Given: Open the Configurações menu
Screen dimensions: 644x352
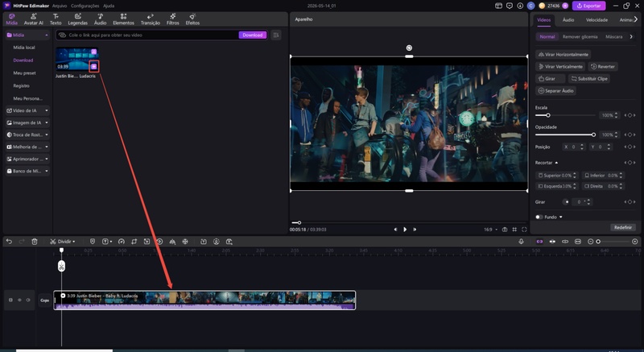Looking at the screenshot, I should tap(85, 6).
